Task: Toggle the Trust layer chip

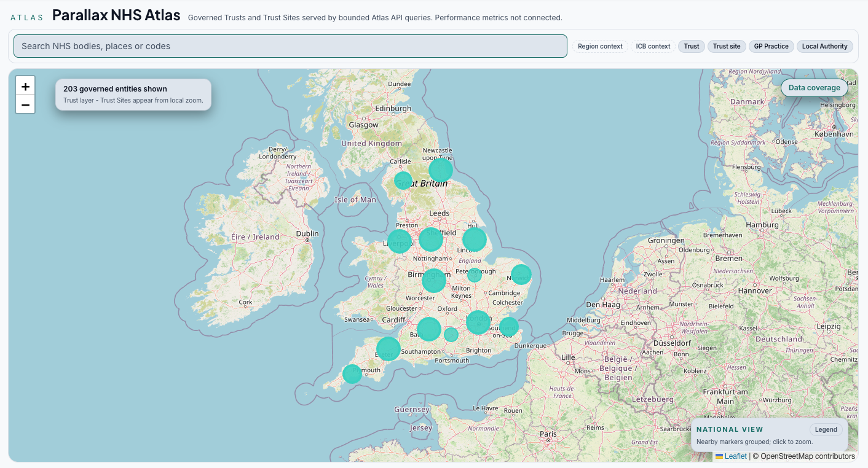Action: [x=692, y=46]
